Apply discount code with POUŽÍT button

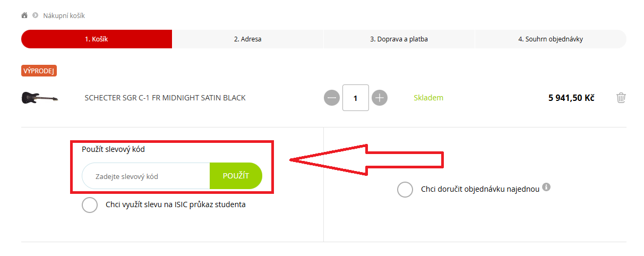tap(236, 176)
